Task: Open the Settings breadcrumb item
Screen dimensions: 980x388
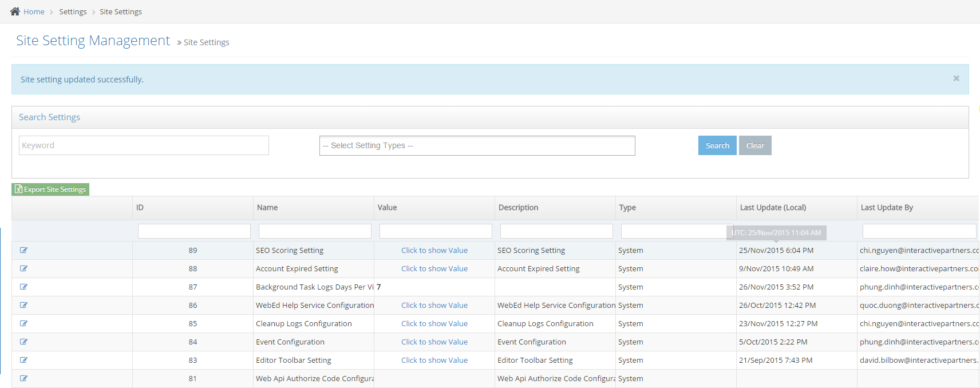Action: coord(73,11)
